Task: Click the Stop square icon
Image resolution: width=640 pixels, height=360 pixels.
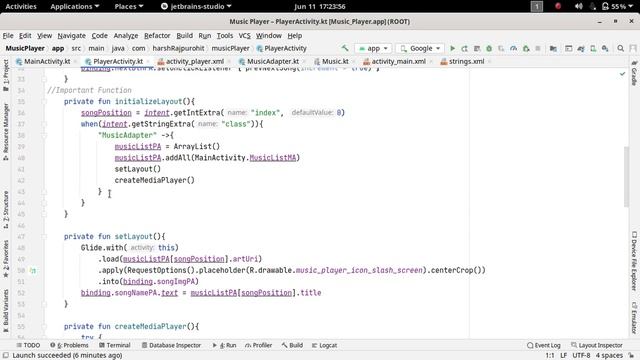Action: coord(538,48)
